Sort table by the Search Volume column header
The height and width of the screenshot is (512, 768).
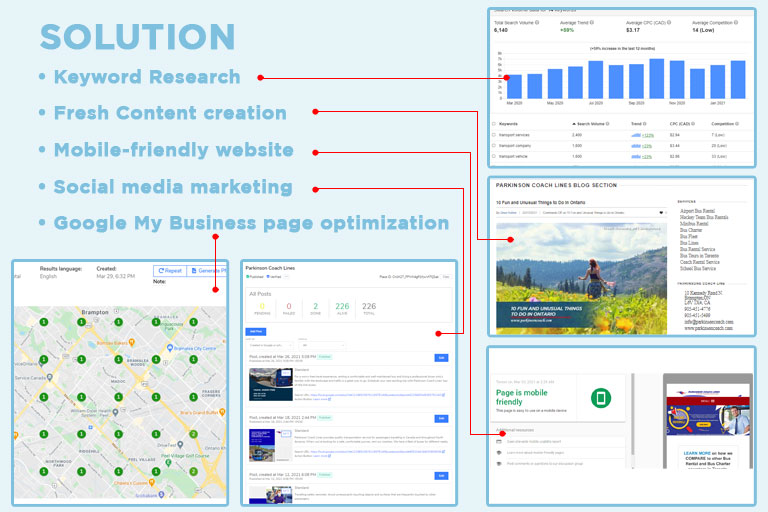click(x=590, y=124)
